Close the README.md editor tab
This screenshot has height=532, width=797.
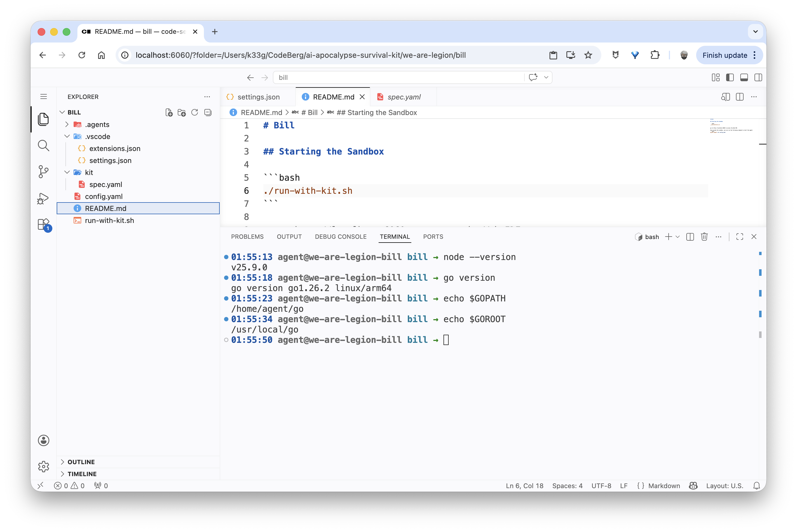click(x=362, y=97)
